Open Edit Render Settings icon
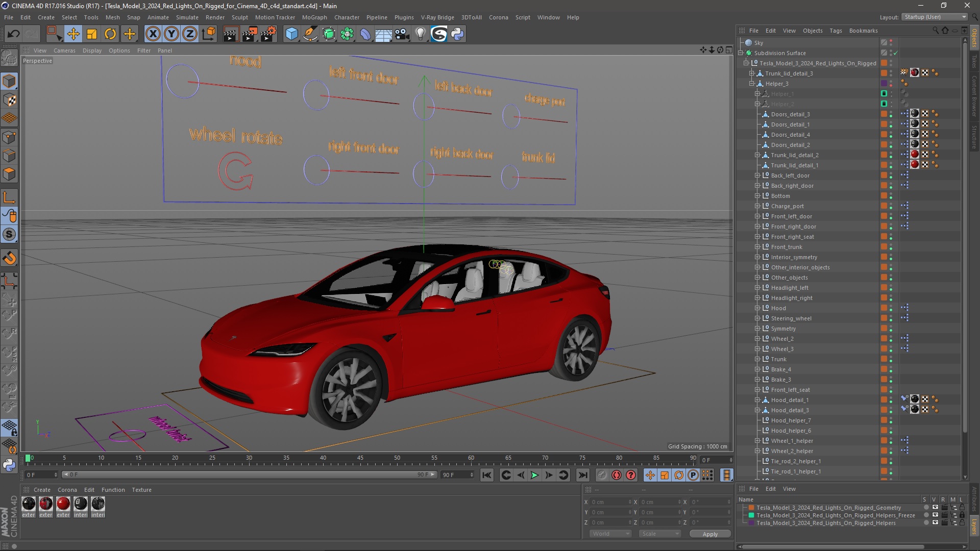Image resolution: width=980 pixels, height=551 pixels. [268, 34]
